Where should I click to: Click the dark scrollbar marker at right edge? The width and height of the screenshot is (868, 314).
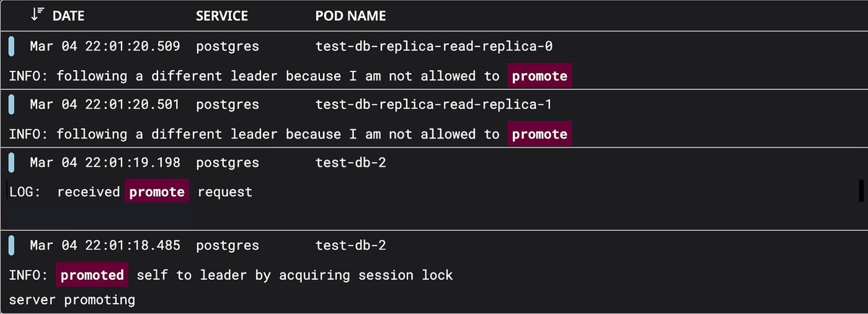tap(861, 191)
